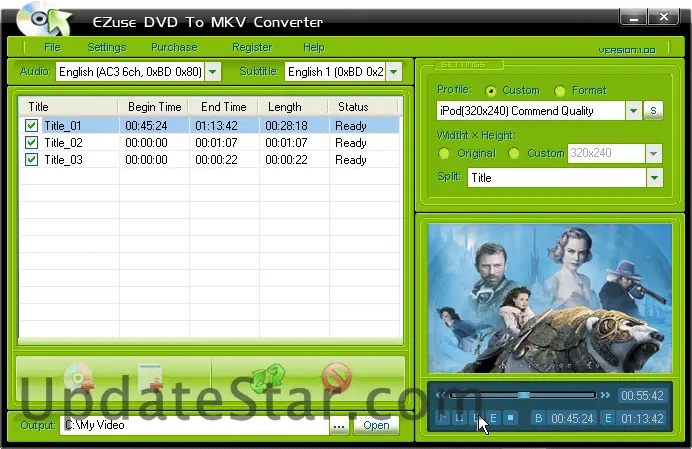The height and width of the screenshot is (449, 692).
Task: Click the rewind double-arrow icon
Action: coord(440,395)
